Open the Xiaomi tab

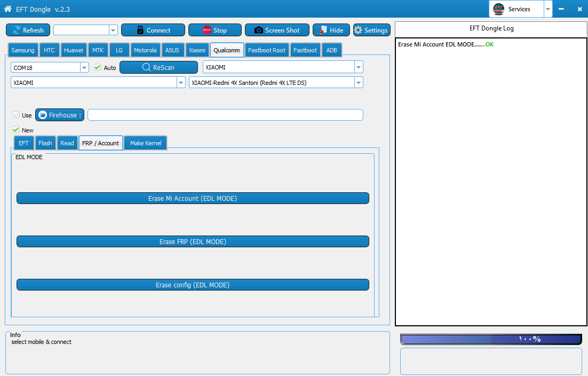coord(197,50)
